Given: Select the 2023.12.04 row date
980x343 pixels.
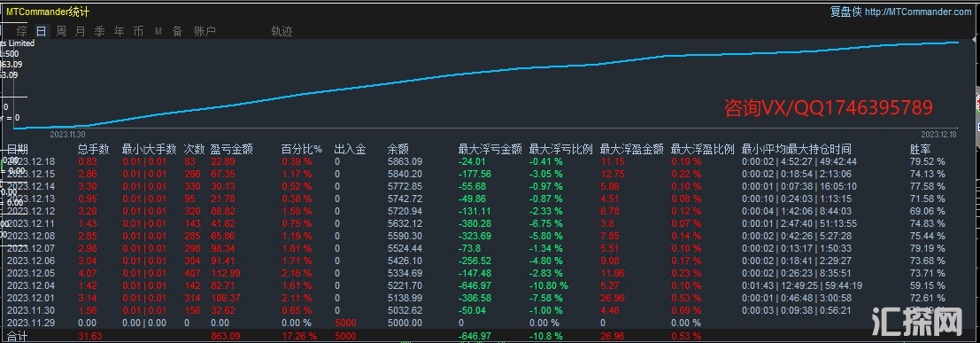Looking at the screenshot, I should pyautogui.click(x=31, y=285).
